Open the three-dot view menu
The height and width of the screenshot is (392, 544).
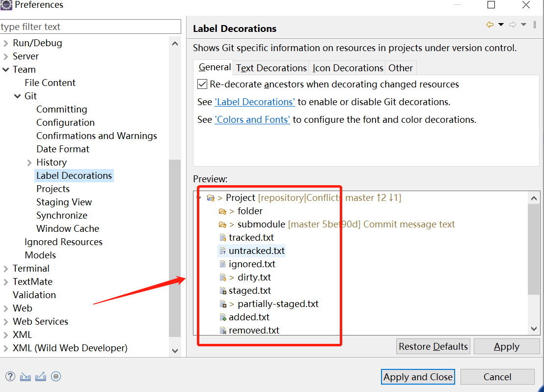(x=535, y=25)
